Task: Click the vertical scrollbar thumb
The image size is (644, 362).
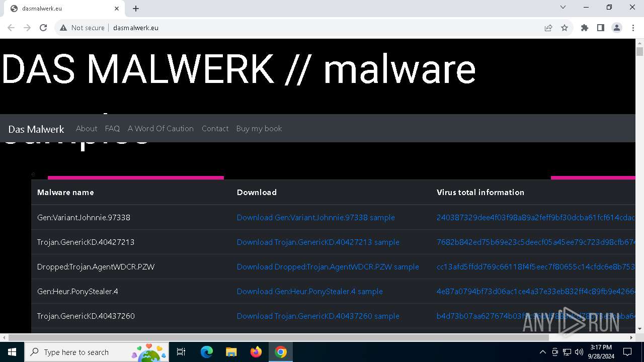Action: tap(640, 52)
